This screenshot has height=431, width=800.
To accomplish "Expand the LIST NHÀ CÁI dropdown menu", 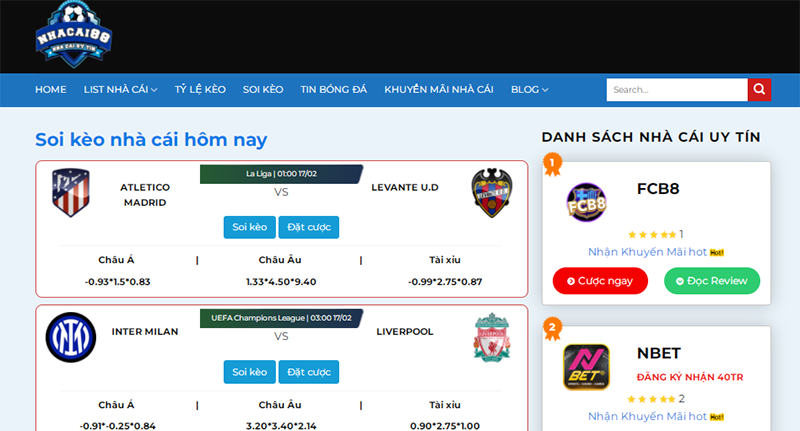I will pos(120,90).
